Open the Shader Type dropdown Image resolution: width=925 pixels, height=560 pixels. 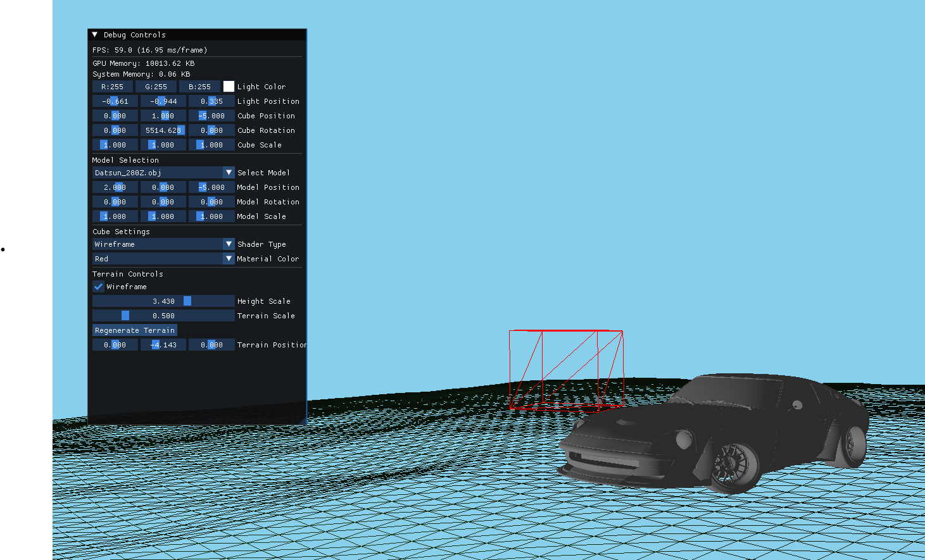(162, 244)
